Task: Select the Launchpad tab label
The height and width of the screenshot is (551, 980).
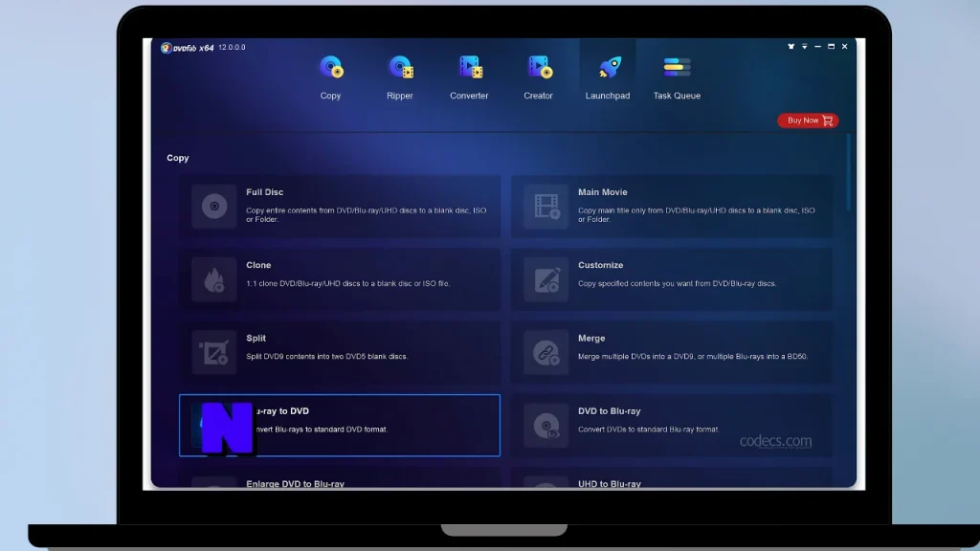Action: (608, 96)
